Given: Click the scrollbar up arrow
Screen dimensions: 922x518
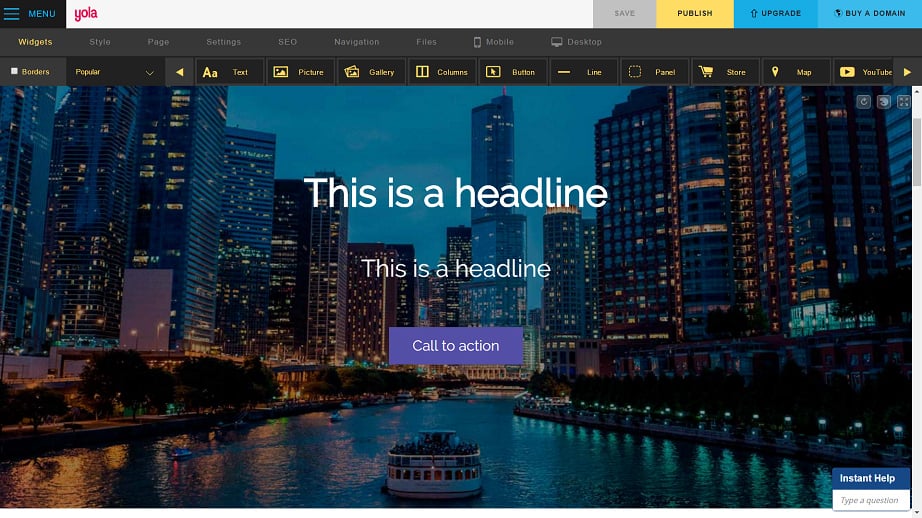Looking at the screenshot, I should click(x=917, y=92).
